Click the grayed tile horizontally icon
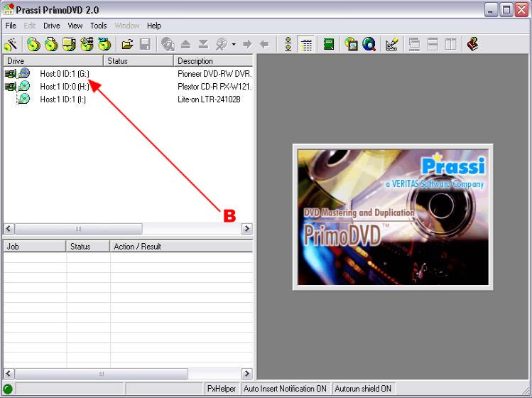This screenshot has width=532, height=398. (433, 44)
